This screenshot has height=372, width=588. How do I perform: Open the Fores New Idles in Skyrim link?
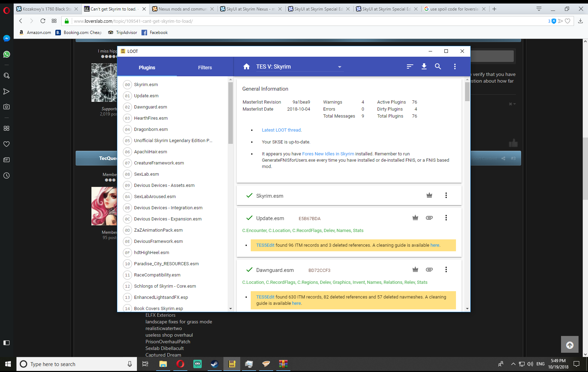coord(328,154)
